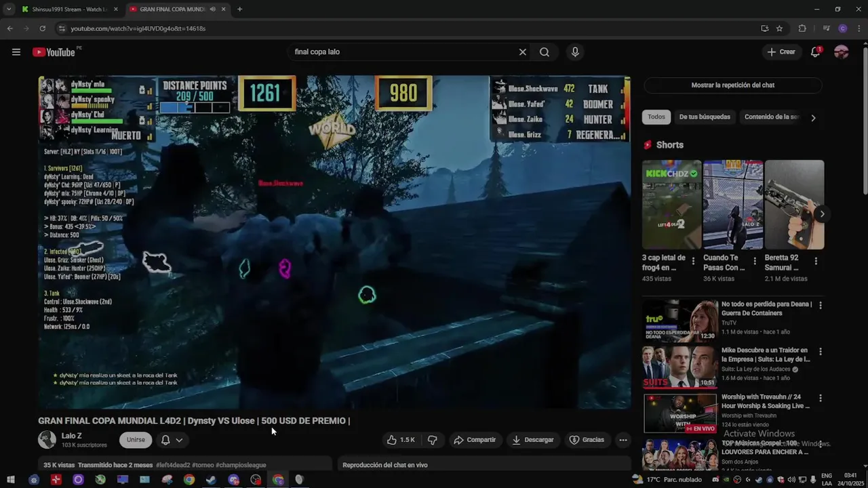Open the notifications bell
The image size is (868, 488).
click(x=816, y=52)
